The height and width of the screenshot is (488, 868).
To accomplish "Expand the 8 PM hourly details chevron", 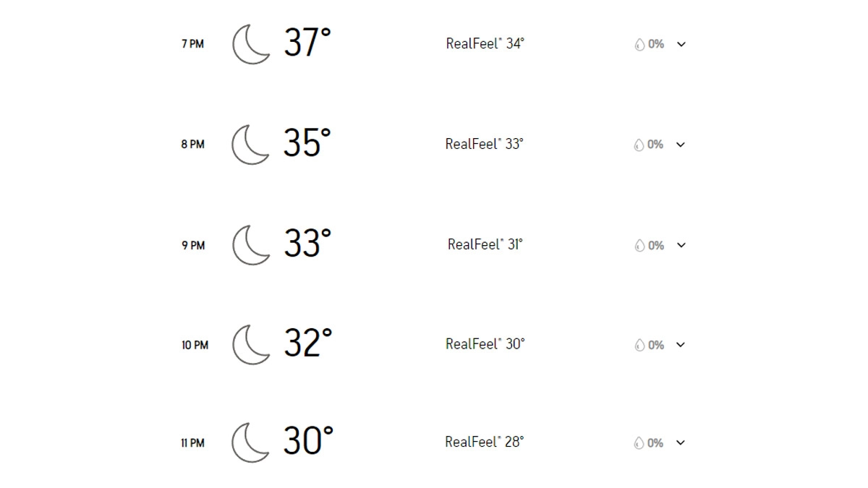I will click(681, 145).
